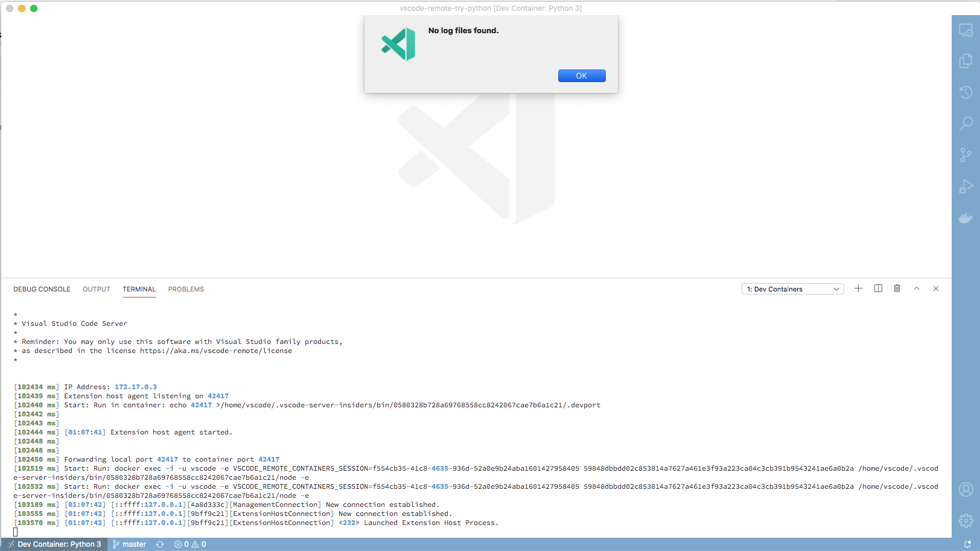Open the Search view

tap(966, 124)
